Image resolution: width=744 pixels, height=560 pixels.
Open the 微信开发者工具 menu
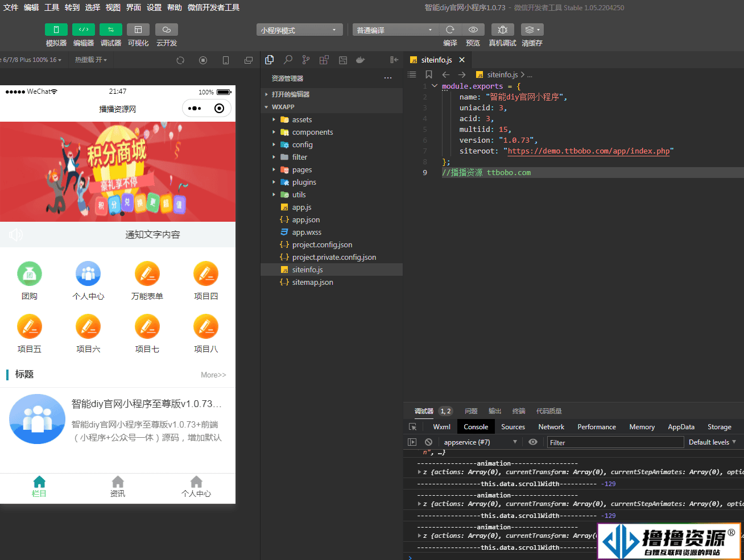click(213, 7)
